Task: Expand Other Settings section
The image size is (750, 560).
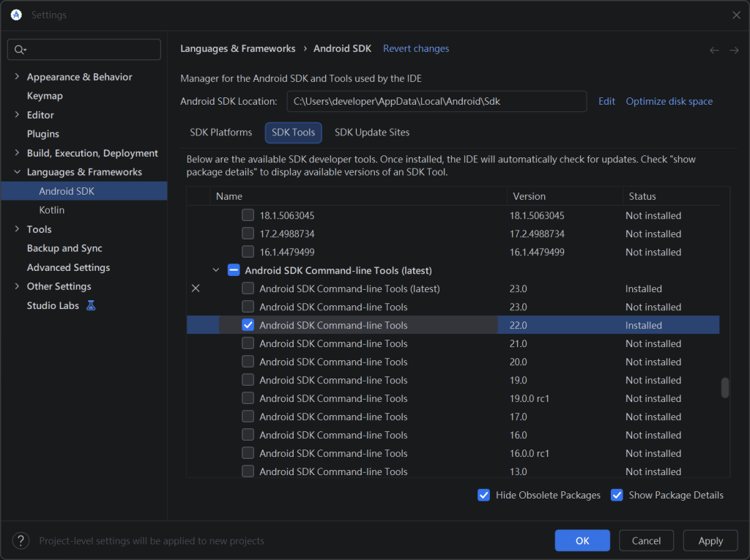Action: 18,286
